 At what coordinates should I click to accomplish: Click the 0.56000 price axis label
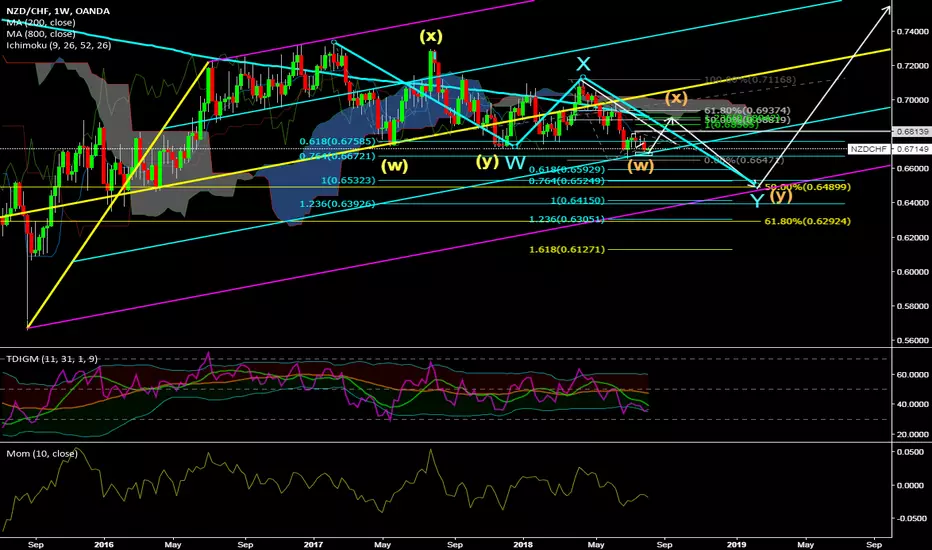[913, 341]
